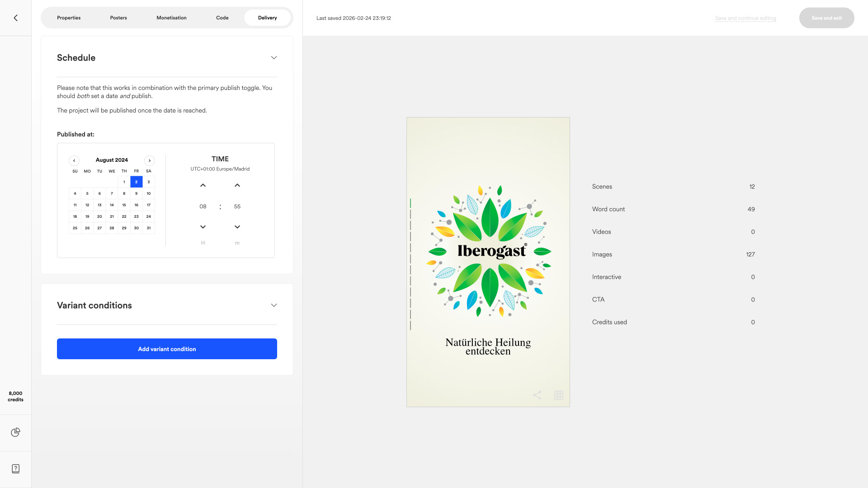
Task: Open the help question mark icon
Action: pyautogui.click(x=16, y=469)
